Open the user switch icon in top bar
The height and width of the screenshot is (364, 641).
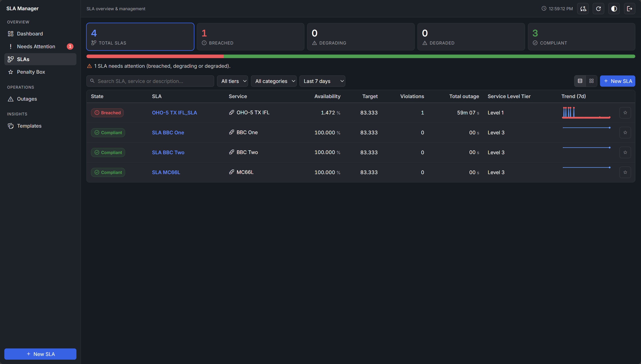583,9
